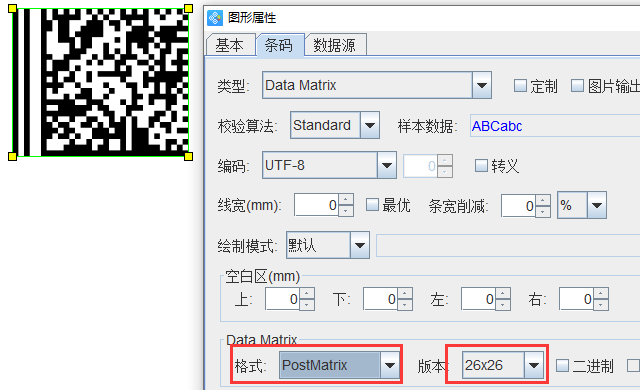Click the 图形属性 window app icon

tap(215, 18)
